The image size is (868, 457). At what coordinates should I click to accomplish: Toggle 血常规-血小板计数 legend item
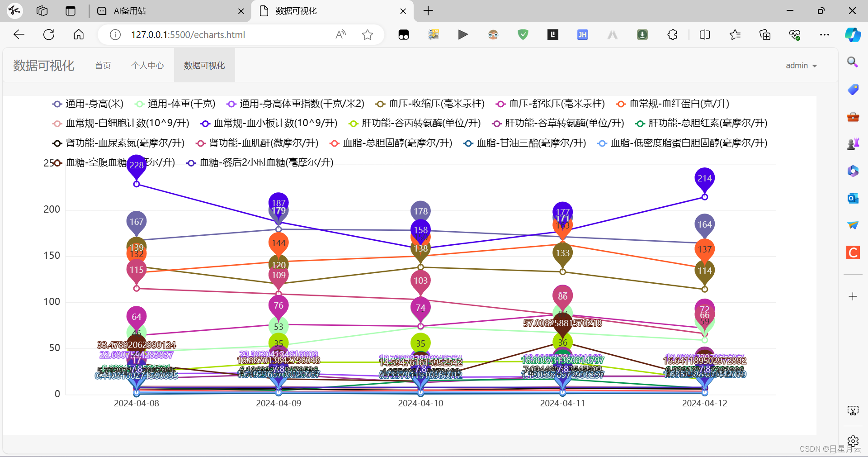269,124
